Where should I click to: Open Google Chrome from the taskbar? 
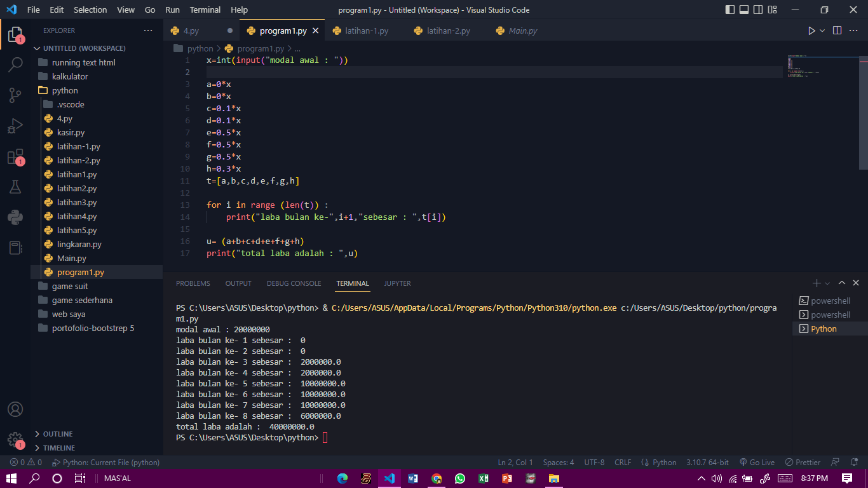pyautogui.click(x=437, y=478)
